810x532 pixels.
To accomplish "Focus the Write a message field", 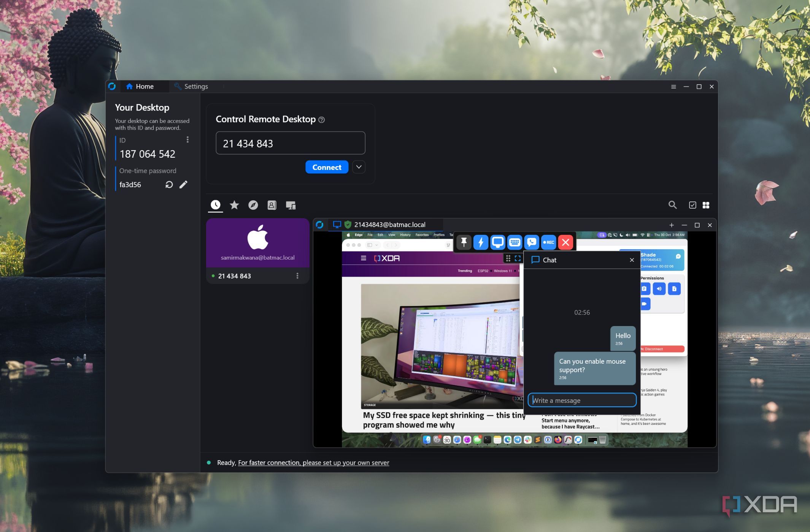I will 582,400.
